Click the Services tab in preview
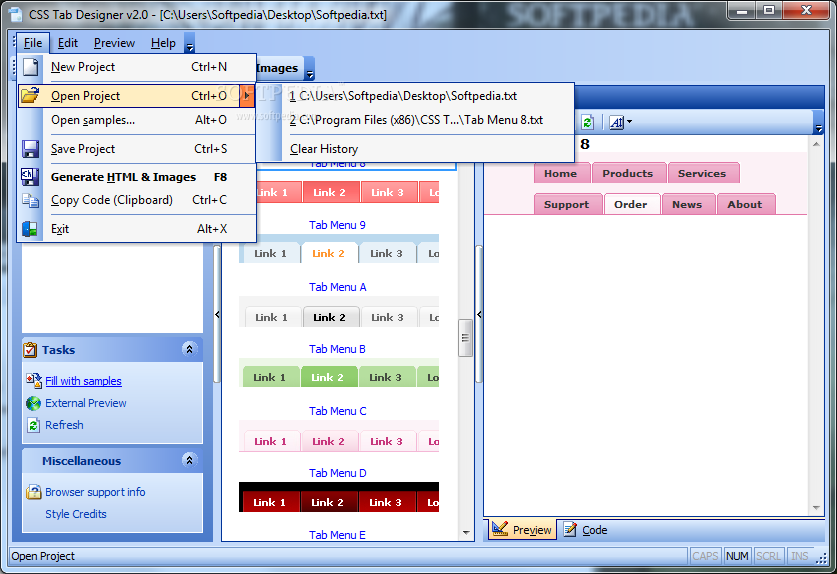Image resolution: width=837 pixels, height=574 pixels. pyautogui.click(x=702, y=173)
